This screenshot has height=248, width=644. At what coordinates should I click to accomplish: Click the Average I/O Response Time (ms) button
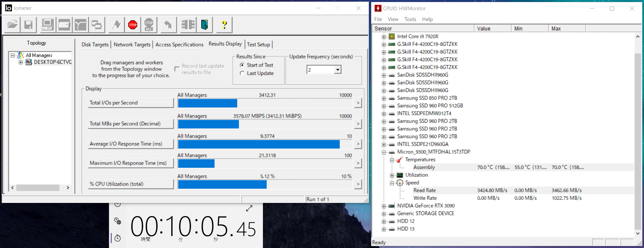tap(131, 144)
